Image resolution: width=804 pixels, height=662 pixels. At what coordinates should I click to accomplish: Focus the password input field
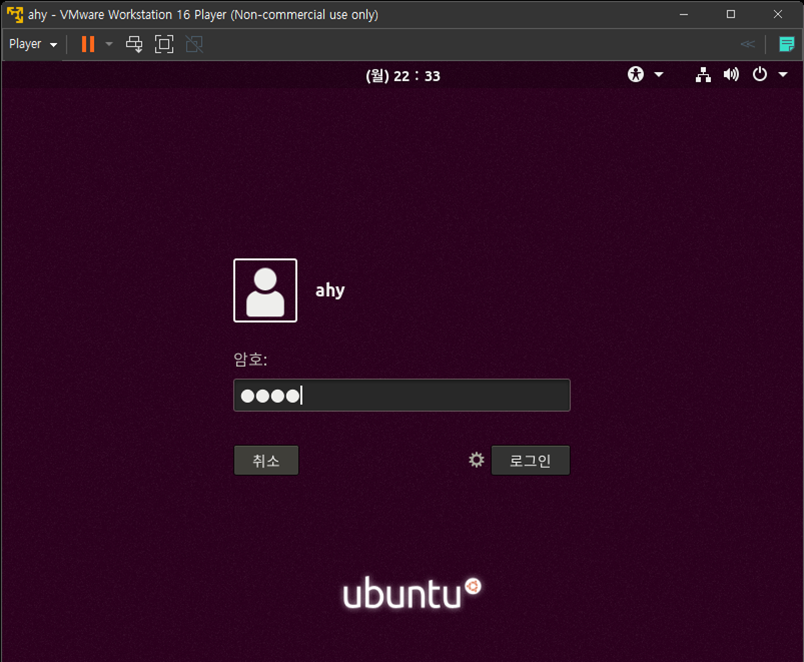pos(402,395)
